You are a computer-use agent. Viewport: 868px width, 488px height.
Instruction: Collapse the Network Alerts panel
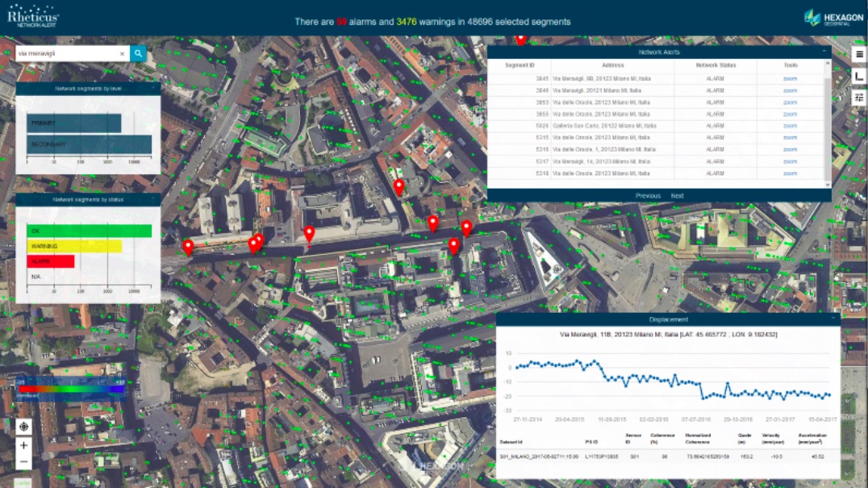point(824,52)
